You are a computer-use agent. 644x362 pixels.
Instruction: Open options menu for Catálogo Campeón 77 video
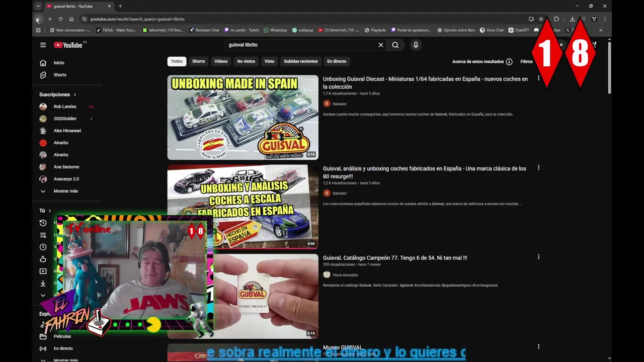tap(538, 257)
